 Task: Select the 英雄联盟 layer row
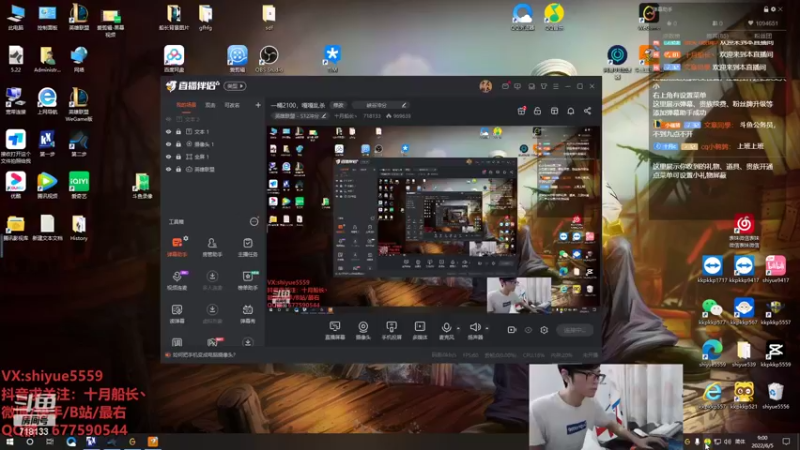(x=214, y=169)
